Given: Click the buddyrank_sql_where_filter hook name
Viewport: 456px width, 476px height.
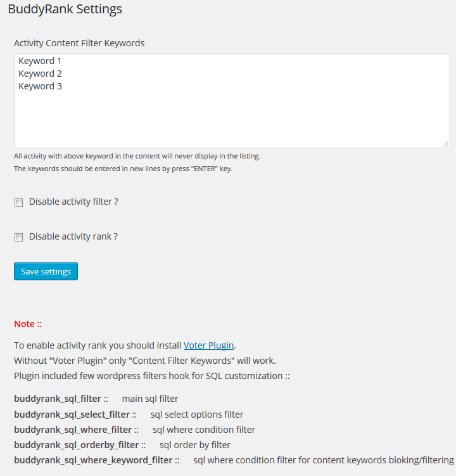Looking at the screenshot, I should (73, 430).
